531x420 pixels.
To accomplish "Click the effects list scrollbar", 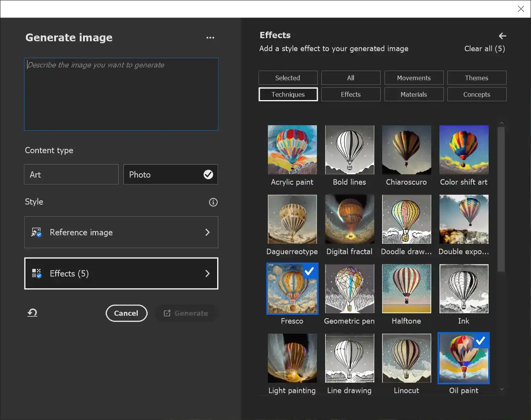I will (502, 196).
